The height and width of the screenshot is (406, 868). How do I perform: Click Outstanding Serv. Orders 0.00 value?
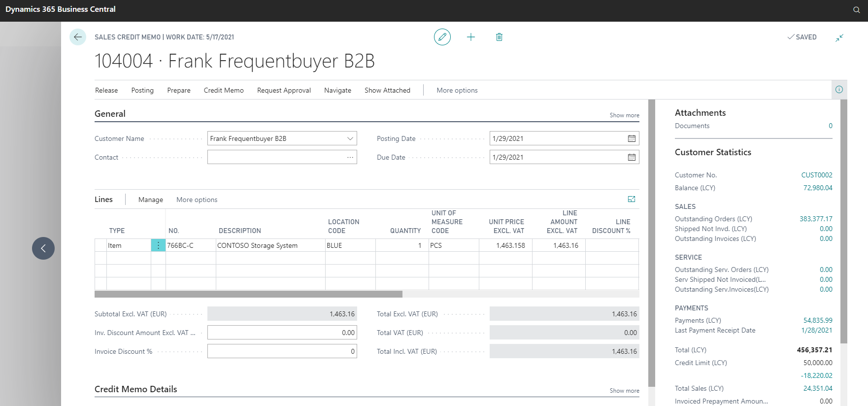coord(826,270)
